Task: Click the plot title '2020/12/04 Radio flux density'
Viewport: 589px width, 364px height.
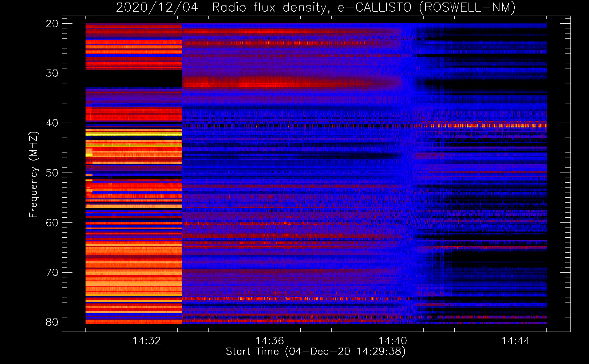Action: [315, 7]
